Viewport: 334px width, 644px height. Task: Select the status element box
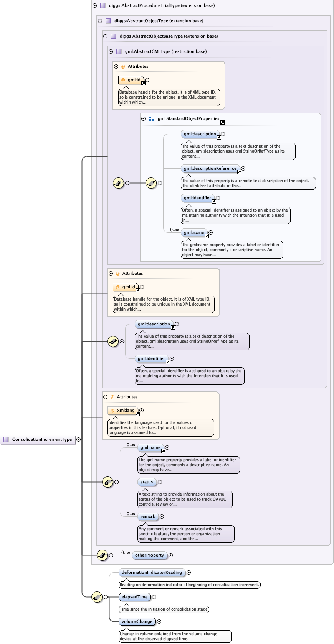[x=147, y=482]
